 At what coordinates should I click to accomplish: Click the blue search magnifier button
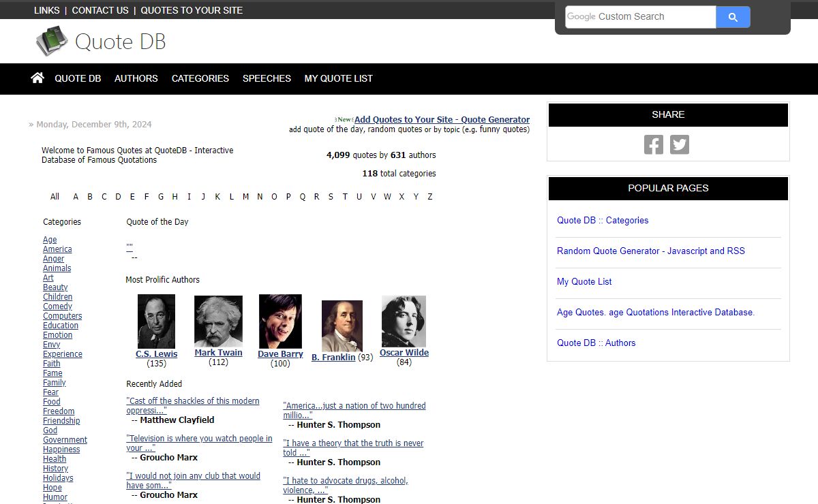pyautogui.click(x=733, y=17)
